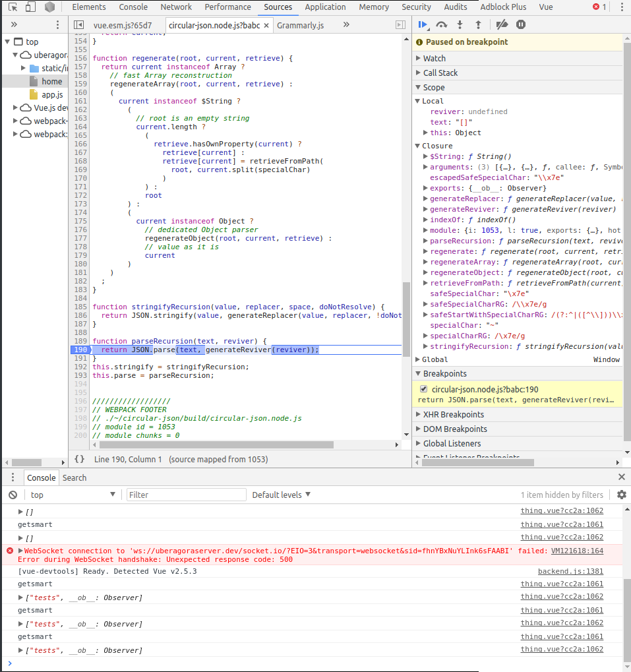631x672 pixels.
Task: Open thing.vue?cc2a:1062 source link
Action: [562, 510]
